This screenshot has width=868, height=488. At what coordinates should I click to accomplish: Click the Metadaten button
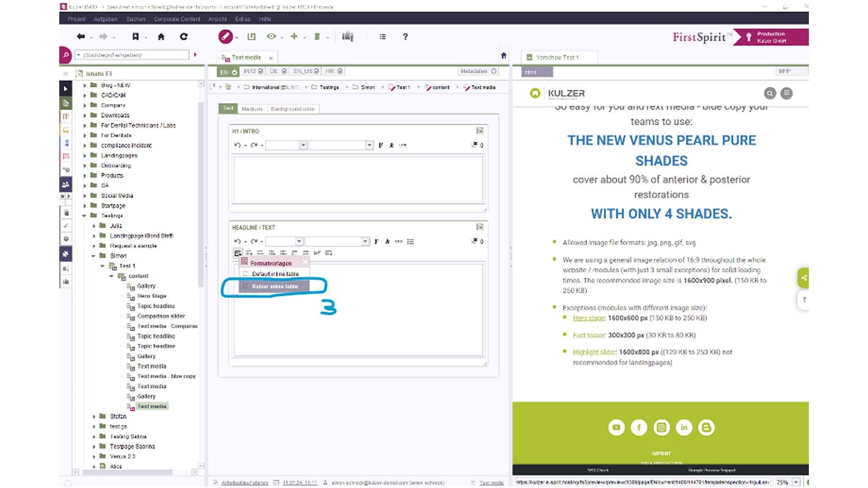click(478, 71)
